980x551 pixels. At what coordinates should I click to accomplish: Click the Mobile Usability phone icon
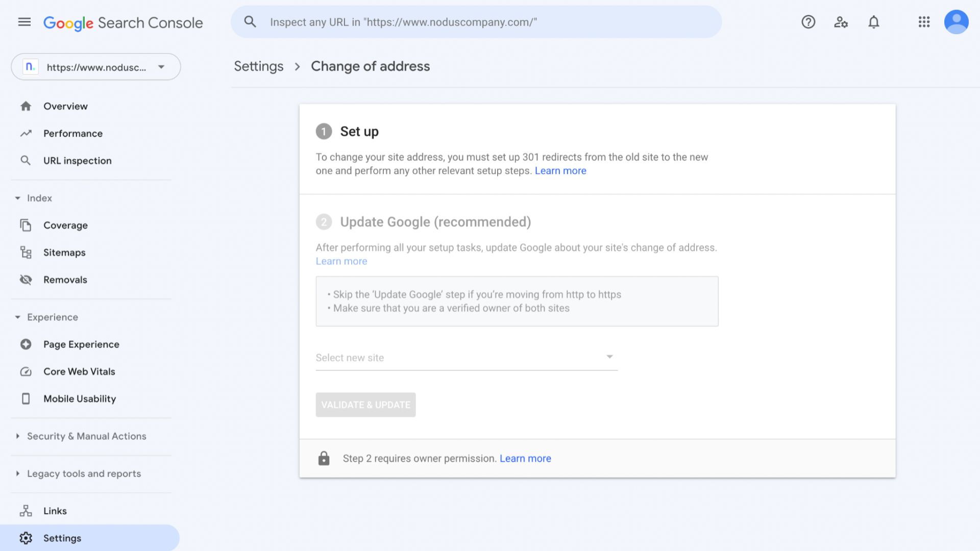click(26, 398)
